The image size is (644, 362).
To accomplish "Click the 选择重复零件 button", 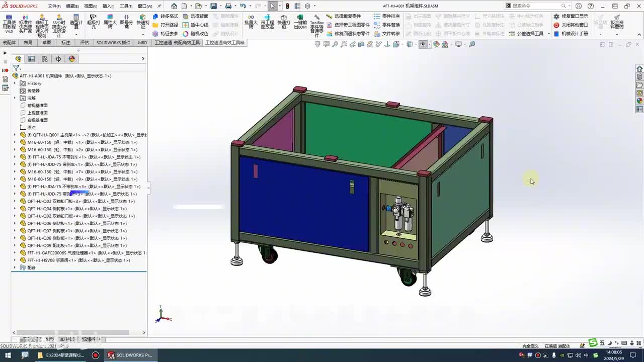I will pyautogui.click(x=343, y=16).
